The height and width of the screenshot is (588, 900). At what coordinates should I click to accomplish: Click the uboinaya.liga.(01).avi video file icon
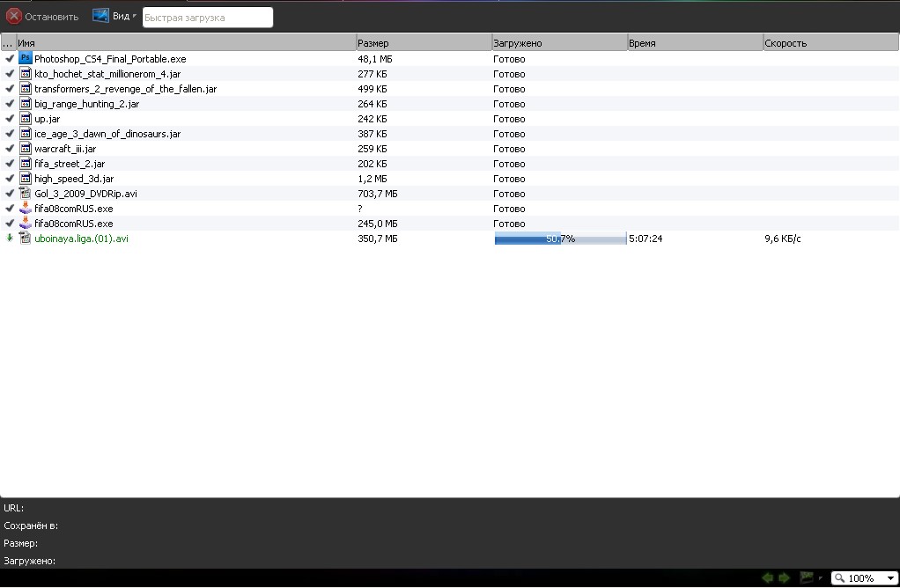[26, 238]
